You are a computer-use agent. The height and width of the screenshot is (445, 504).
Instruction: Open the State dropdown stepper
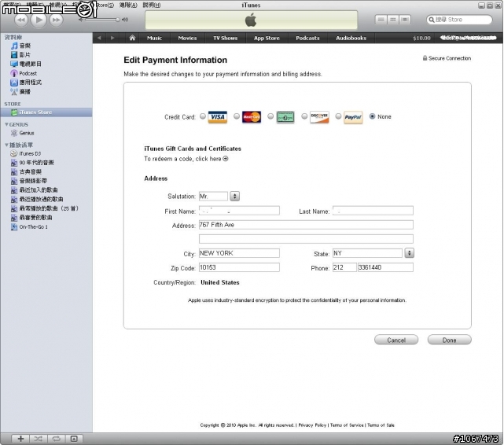click(409, 253)
